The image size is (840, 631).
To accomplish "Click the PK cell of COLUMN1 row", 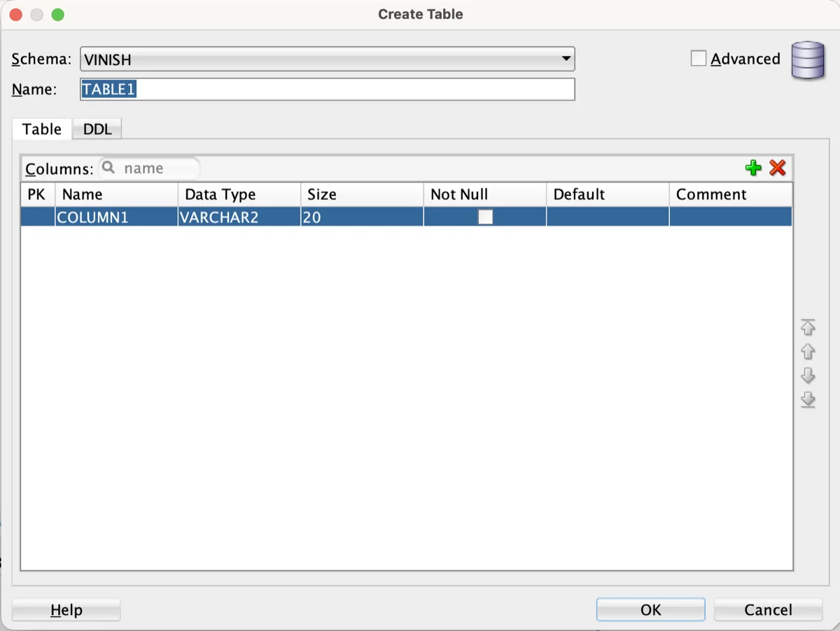I will pyautogui.click(x=38, y=217).
